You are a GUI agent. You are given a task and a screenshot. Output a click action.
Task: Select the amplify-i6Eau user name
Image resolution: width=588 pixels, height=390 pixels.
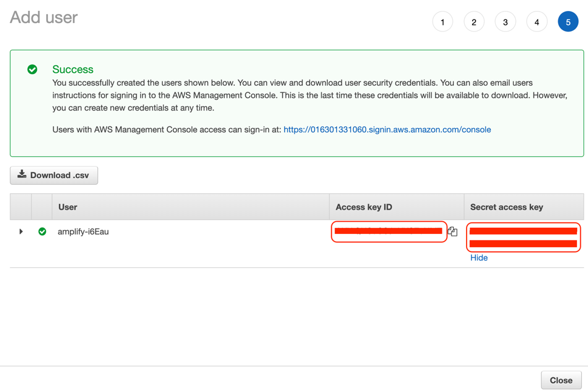click(83, 231)
